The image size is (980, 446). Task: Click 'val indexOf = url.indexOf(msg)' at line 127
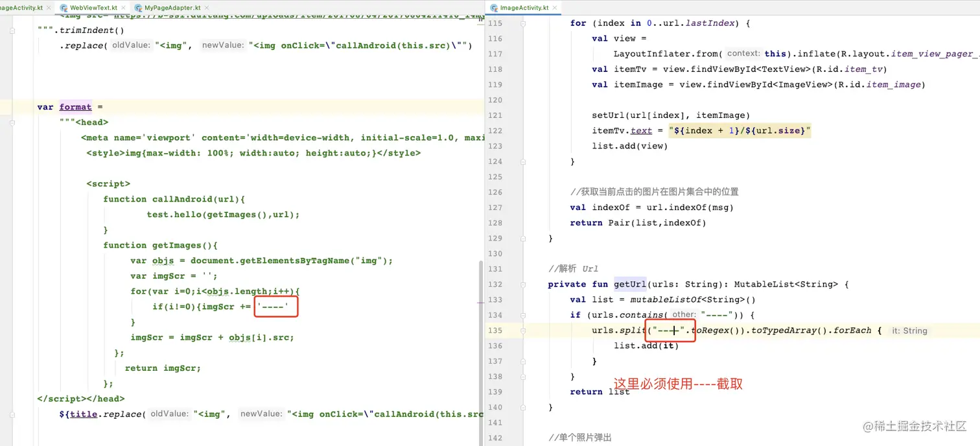tap(652, 207)
